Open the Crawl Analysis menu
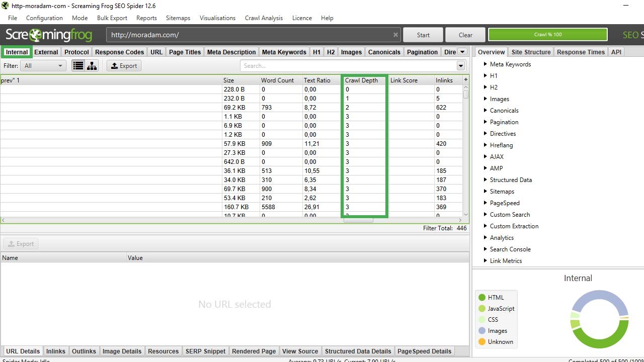Image resolution: width=644 pixels, height=362 pixels. (264, 18)
